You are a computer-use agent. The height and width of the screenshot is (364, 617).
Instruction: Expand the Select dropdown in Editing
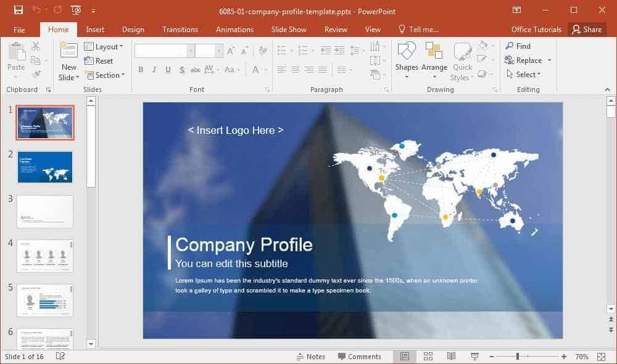pos(524,75)
